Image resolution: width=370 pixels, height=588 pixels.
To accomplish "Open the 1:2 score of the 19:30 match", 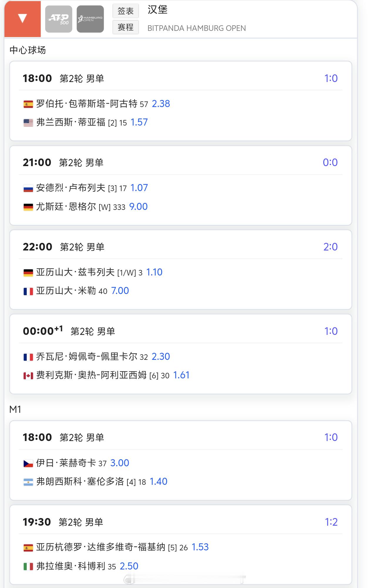I will pyautogui.click(x=331, y=522).
